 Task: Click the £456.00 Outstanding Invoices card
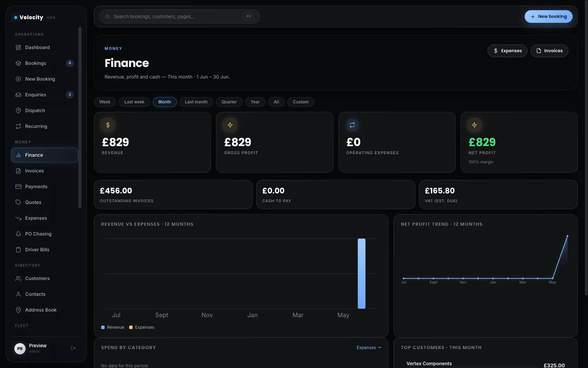point(173,195)
